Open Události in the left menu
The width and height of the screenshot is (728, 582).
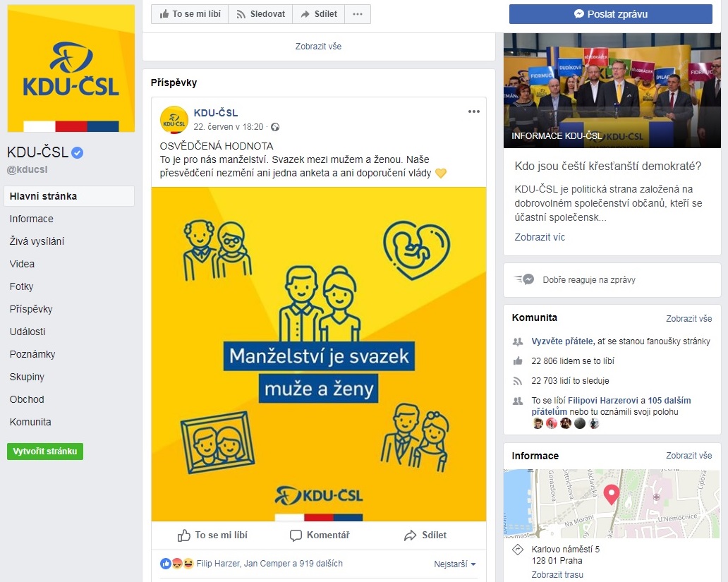tap(28, 332)
